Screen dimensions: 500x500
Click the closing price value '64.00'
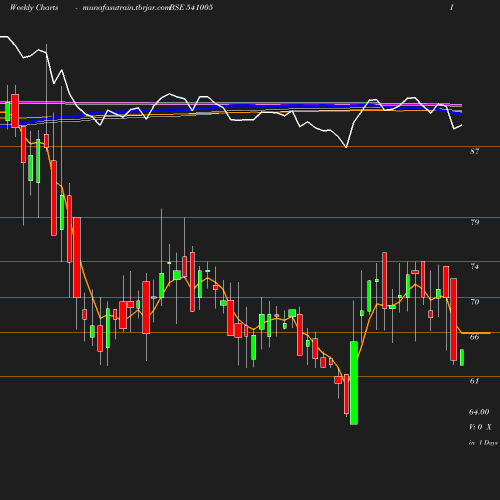coord(479,412)
